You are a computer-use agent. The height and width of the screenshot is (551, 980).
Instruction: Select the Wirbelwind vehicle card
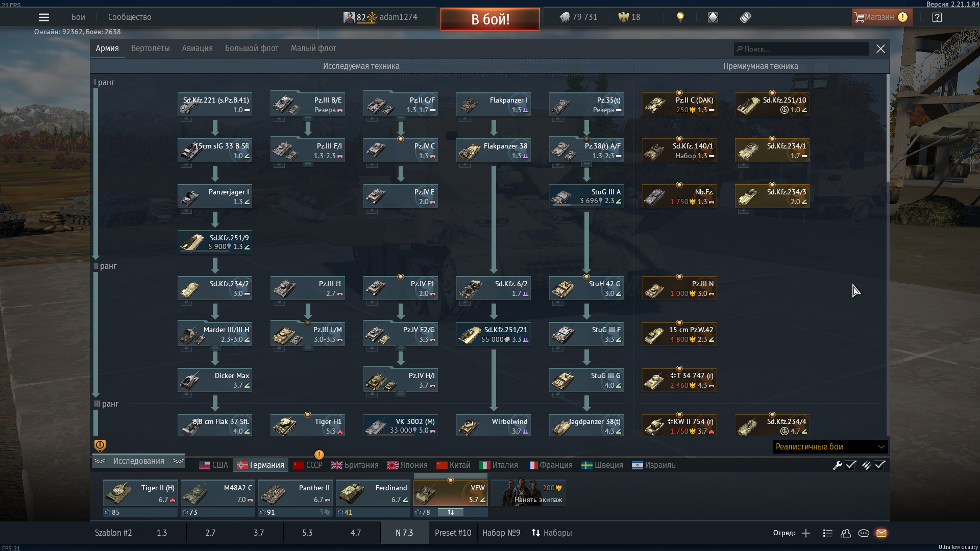[x=493, y=425]
